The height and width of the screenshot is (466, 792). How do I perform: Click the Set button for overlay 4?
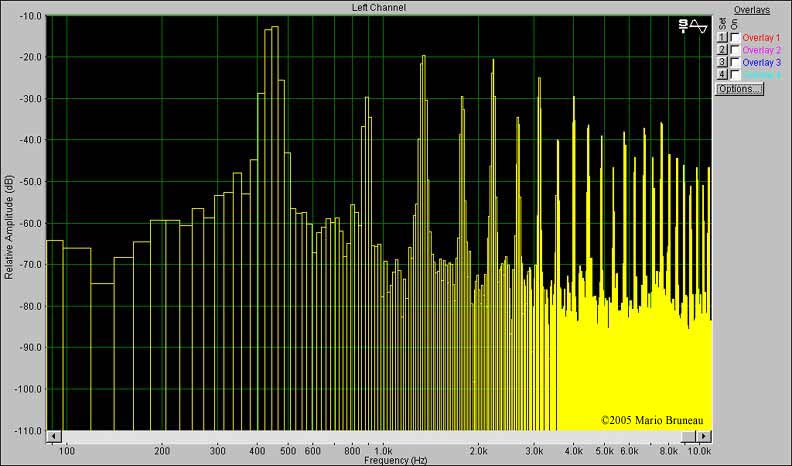(722, 75)
